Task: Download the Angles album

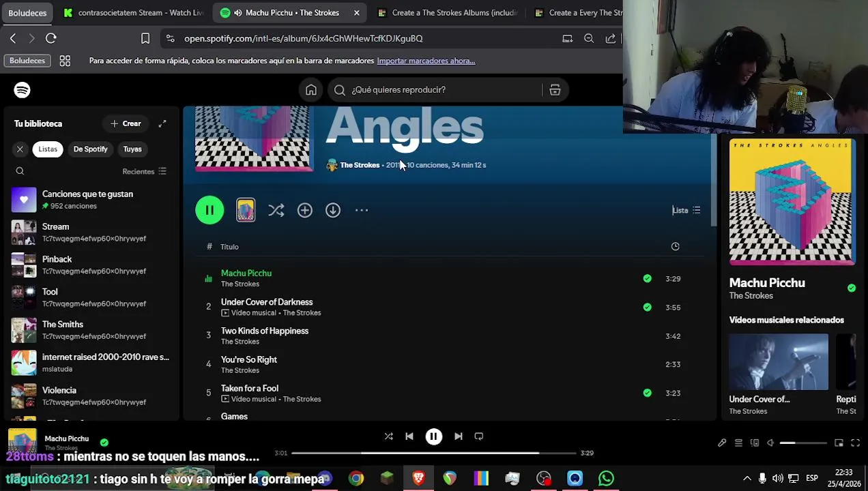Action: (333, 210)
